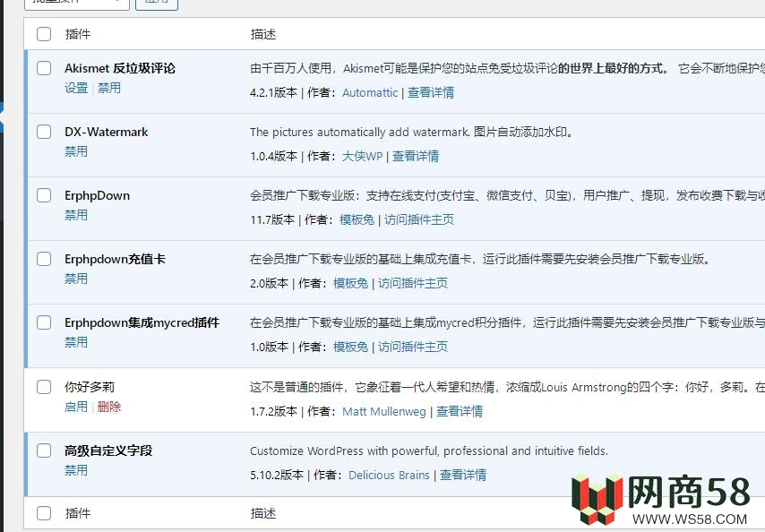The height and width of the screenshot is (532, 765).
Task: Tick the select-all checkbox in header row
Action: point(44,34)
